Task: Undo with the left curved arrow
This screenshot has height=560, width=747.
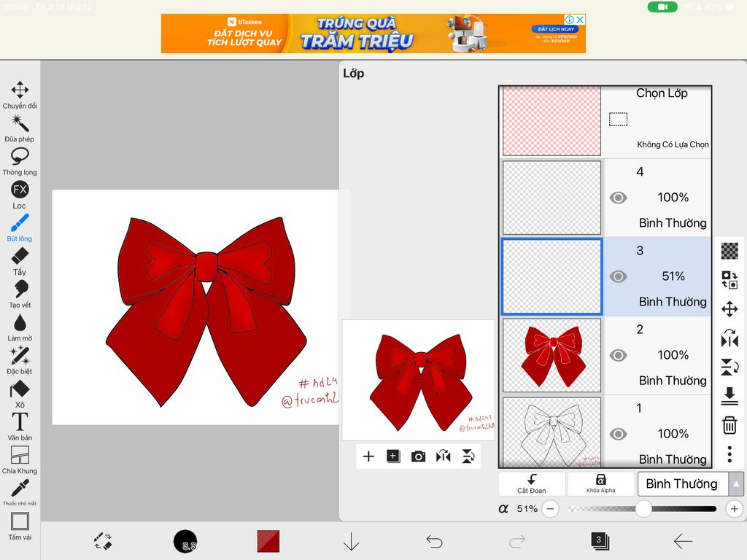Action: tap(434, 542)
